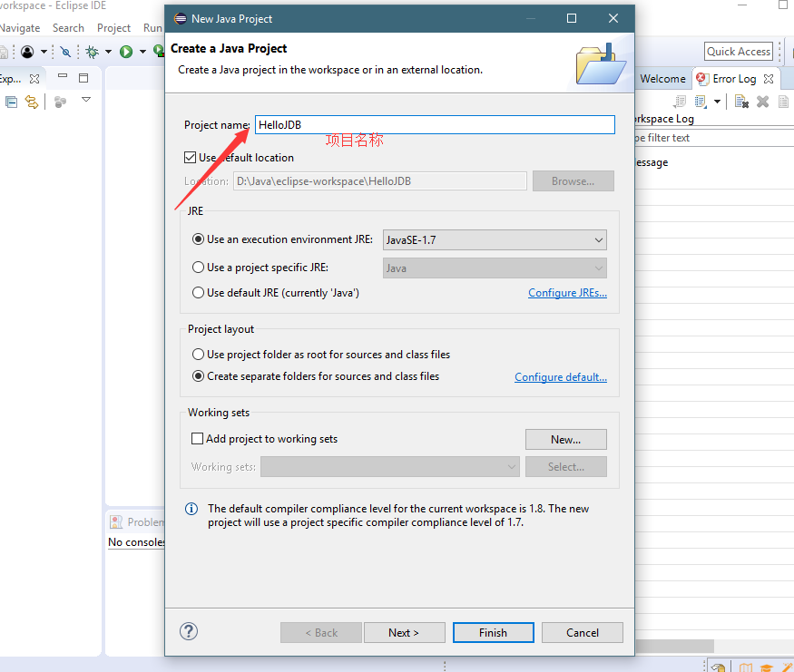
Task: Open the Search menu
Action: click(68, 28)
